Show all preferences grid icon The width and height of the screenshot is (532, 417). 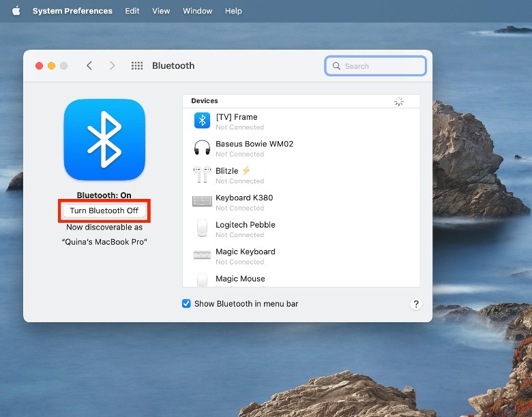pos(137,65)
